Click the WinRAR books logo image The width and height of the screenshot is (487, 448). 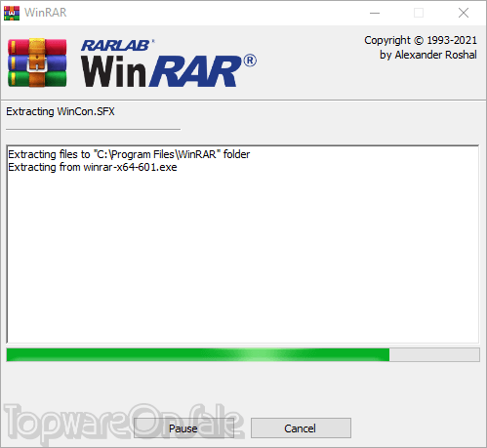click(x=37, y=62)
